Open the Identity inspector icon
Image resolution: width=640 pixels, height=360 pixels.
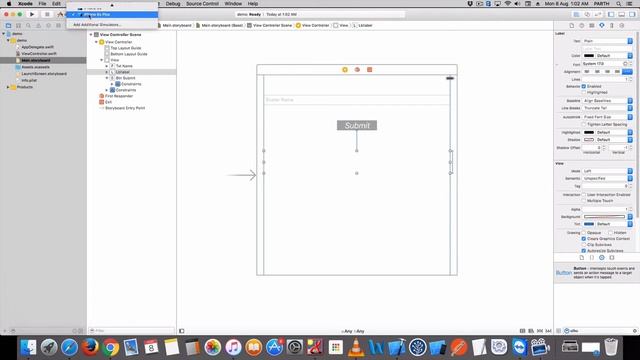(592, 25)
